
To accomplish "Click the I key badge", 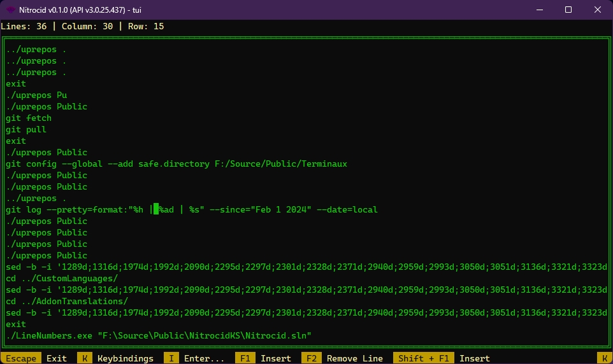I will coord(171,358).
